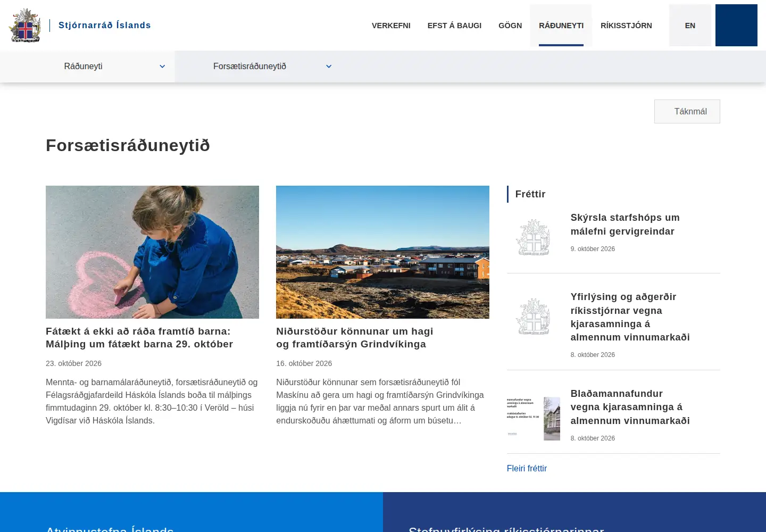
Task: Click the date '16. október 2026'
Action: (304, 363)
